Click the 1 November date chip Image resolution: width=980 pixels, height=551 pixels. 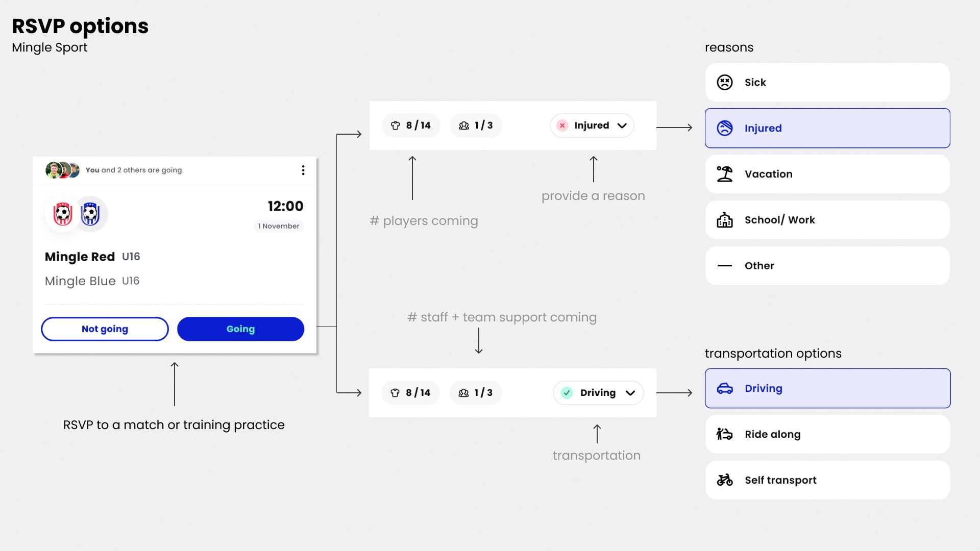(279, 226)
